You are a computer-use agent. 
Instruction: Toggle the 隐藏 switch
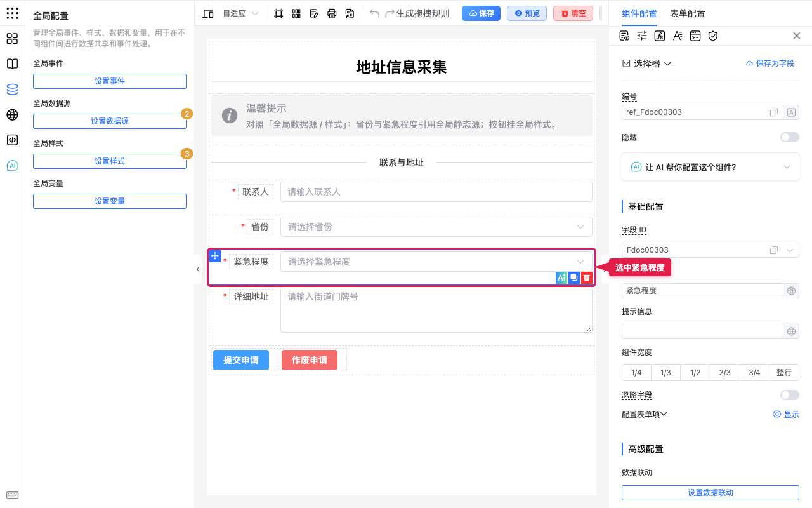790,137
